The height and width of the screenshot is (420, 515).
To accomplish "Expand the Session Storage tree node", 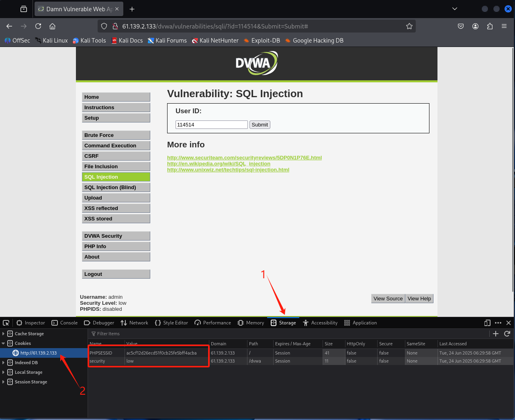I will coord(4,382).
